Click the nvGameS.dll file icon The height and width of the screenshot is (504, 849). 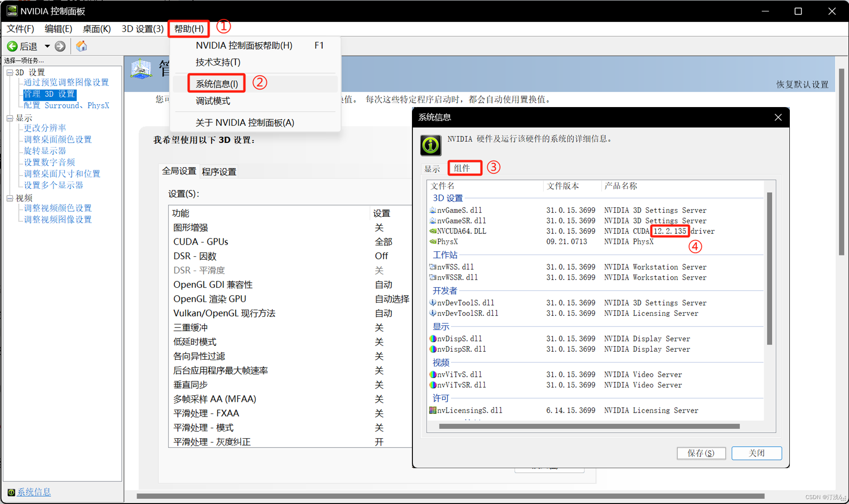point(433,210)
